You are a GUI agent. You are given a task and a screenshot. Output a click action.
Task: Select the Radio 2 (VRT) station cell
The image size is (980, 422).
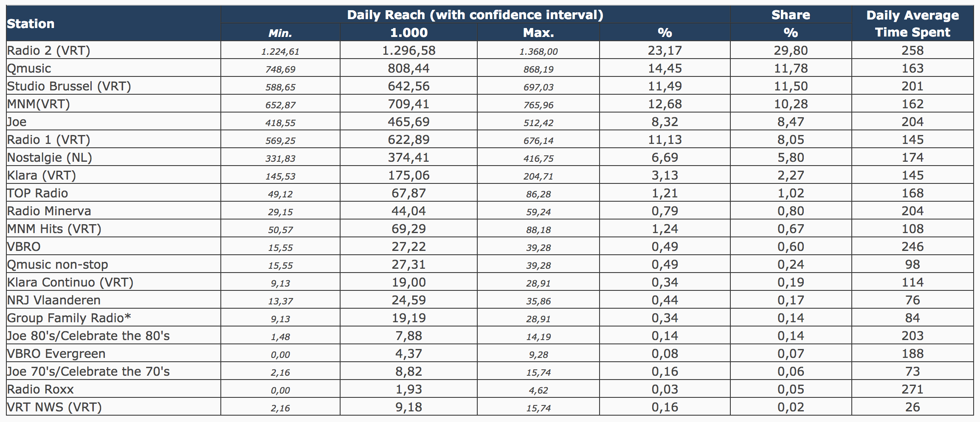49,51
